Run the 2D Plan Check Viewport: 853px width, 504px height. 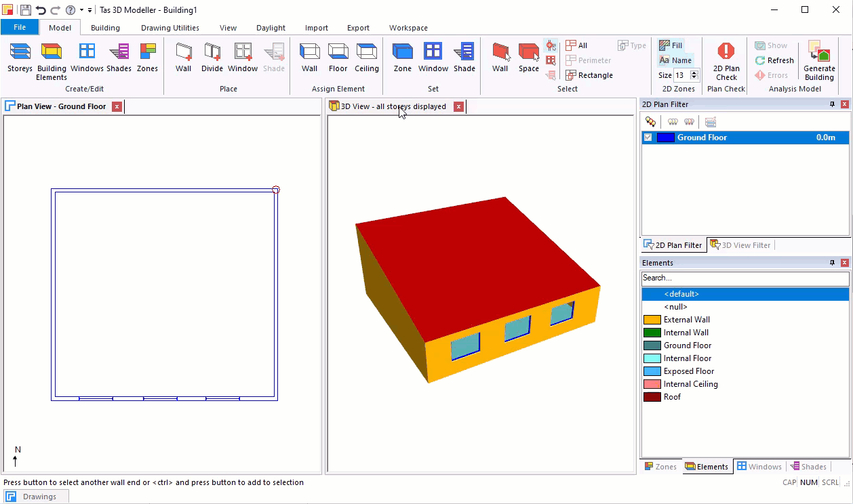click(x=726, y=61)
